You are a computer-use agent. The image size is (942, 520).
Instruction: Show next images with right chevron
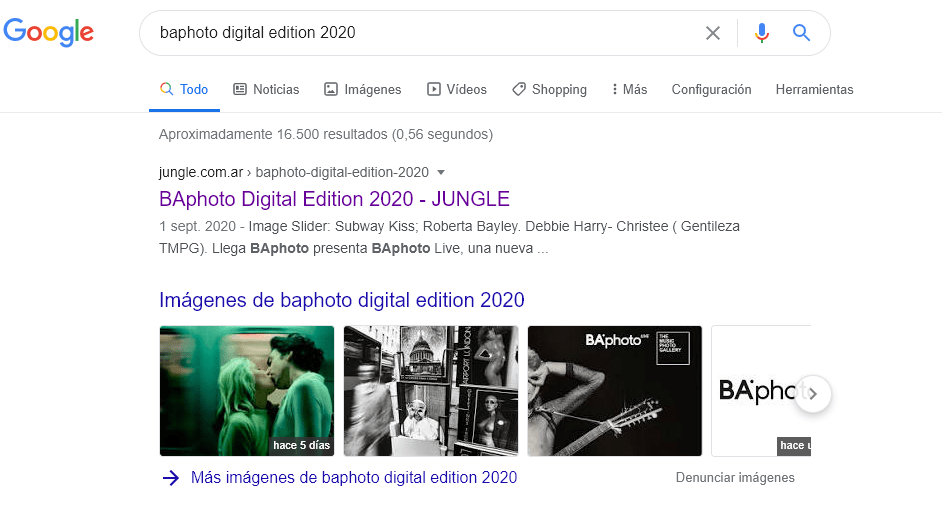point(813,394)
